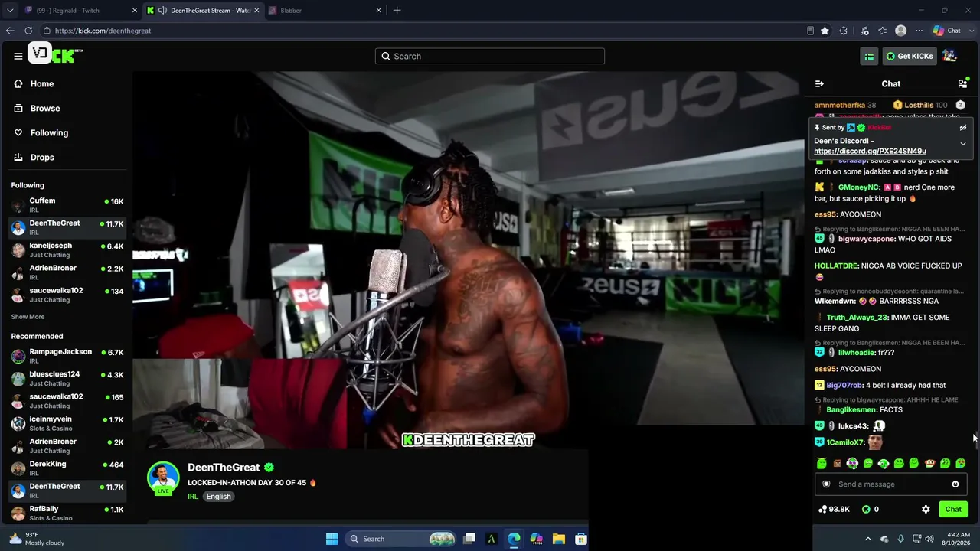The height and width of the screenshot is (551, 980).
Task: Open DeenTheGreat streamer avatar with LIVE badge
Action: click(163, 478)
